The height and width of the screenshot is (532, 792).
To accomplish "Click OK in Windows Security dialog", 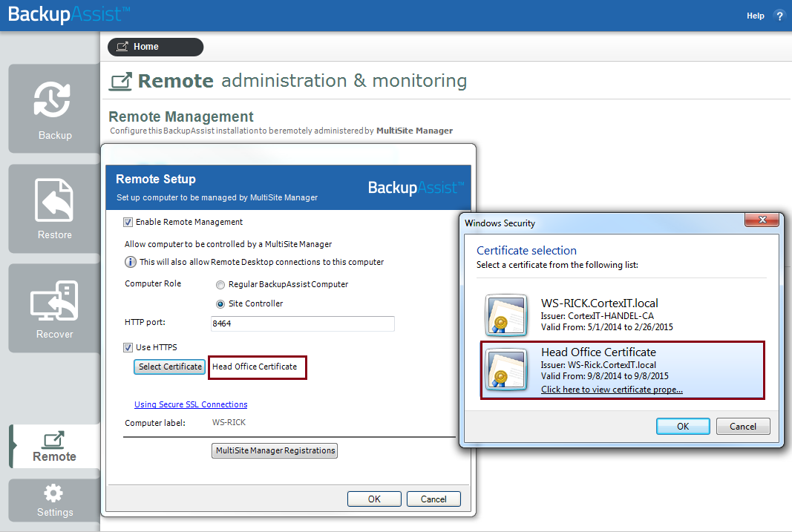I will tap(683, 426).
